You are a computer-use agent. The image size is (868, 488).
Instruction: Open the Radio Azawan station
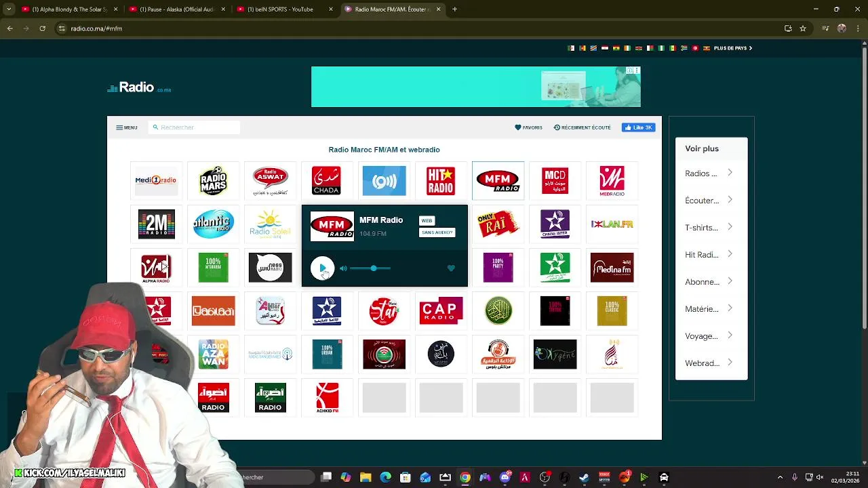(213, 354)
